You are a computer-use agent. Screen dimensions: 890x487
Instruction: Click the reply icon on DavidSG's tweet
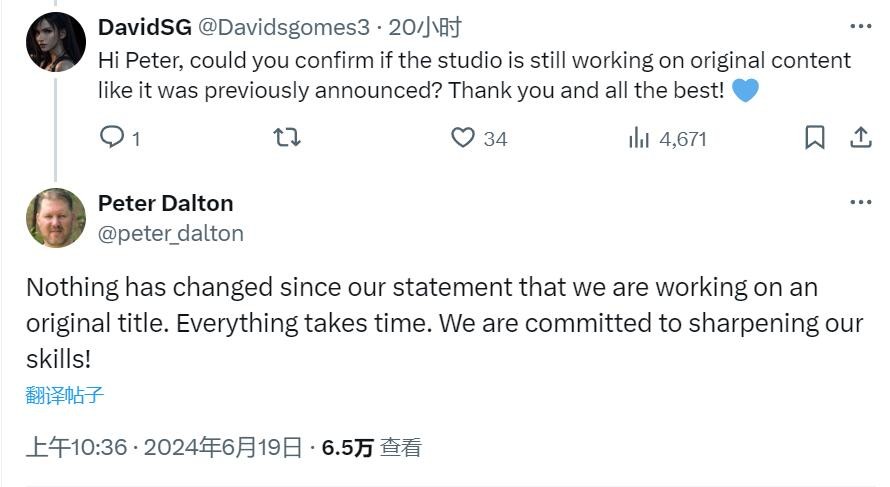112,137
